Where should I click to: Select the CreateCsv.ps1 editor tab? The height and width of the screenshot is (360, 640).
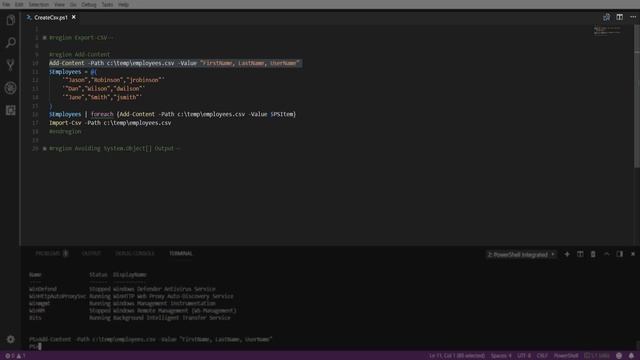coord(51,18)
